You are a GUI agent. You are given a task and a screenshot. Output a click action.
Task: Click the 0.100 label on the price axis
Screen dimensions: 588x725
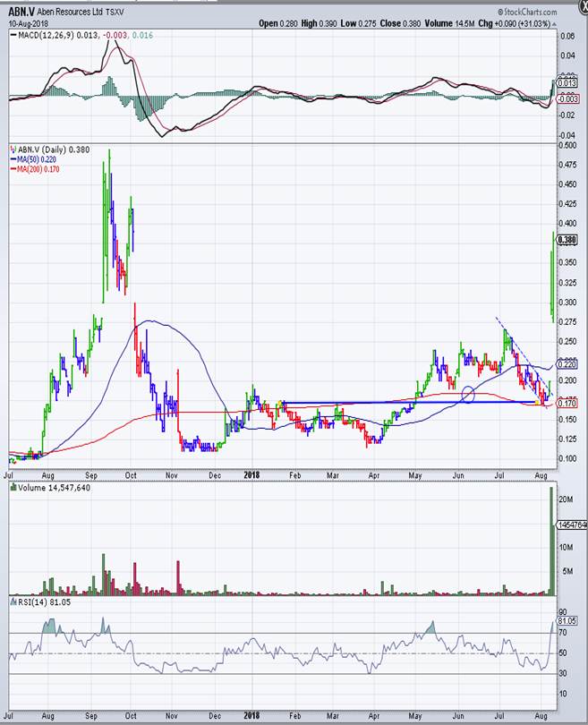tap(567, 458)
